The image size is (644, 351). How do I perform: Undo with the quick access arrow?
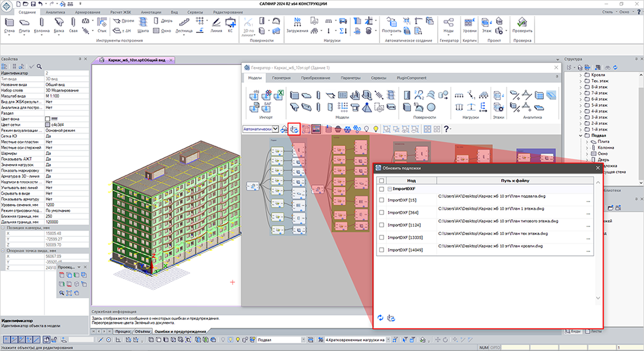pos(40,4)
